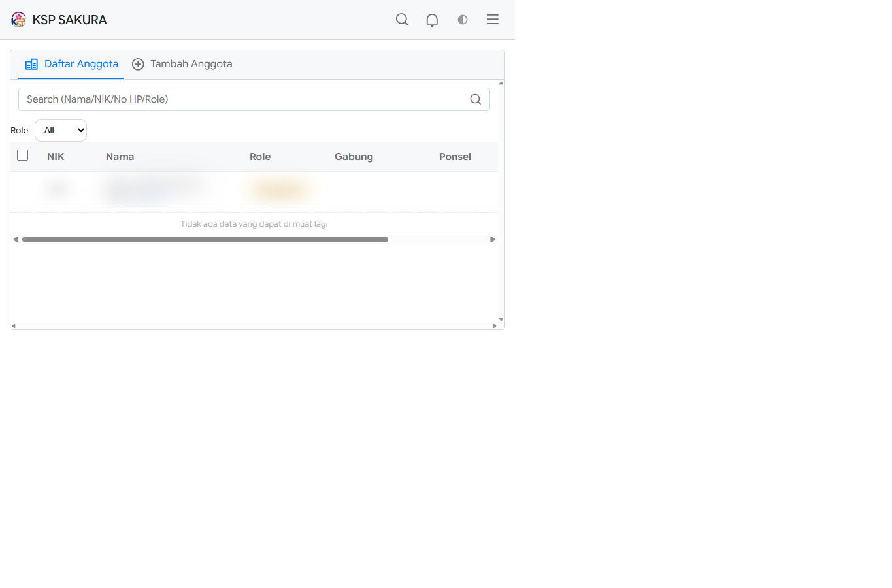Click the right arrow of the table scrollbar
This screenshot has height=588, width=892.
click(493, 240)
